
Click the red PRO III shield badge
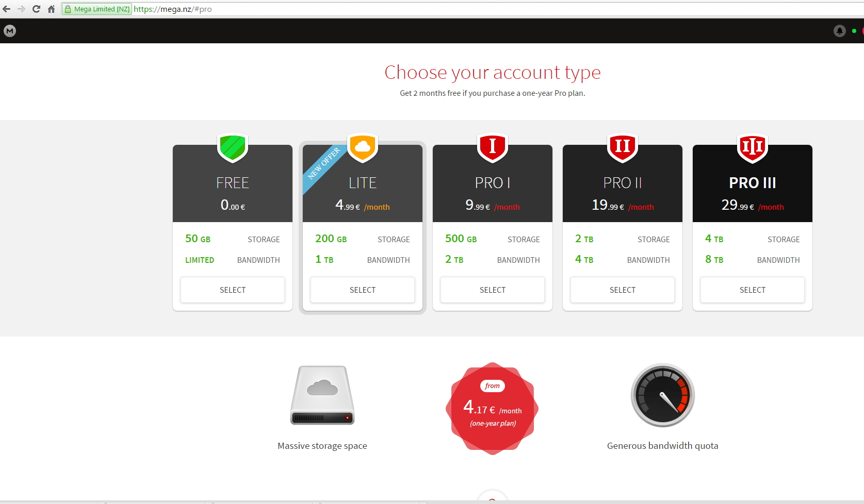point(753,148)
